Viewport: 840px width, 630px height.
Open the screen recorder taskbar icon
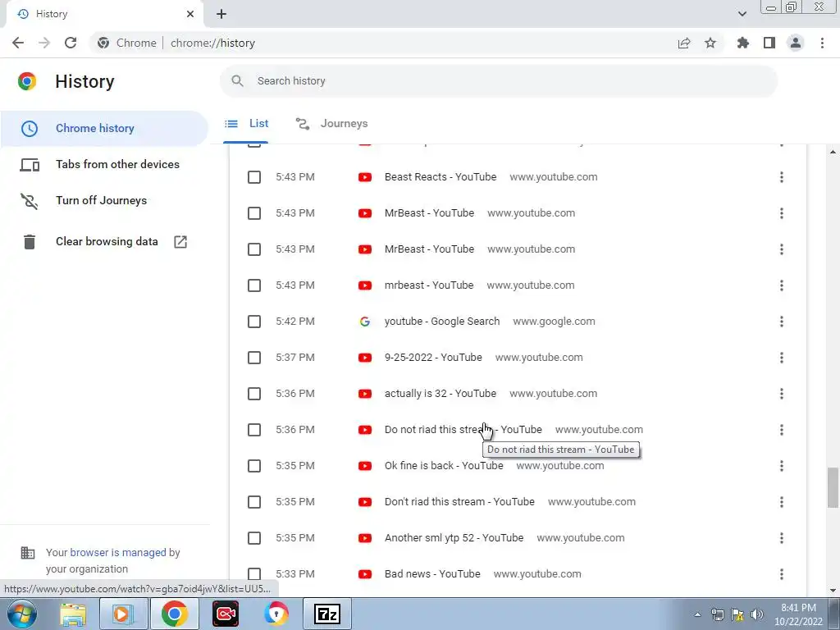(x=226, y=614)
